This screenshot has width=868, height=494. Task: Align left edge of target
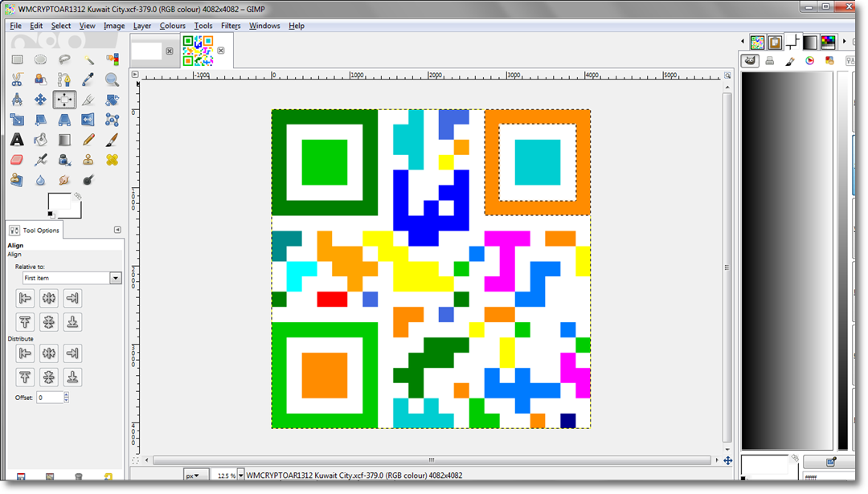tap(25, 298)
